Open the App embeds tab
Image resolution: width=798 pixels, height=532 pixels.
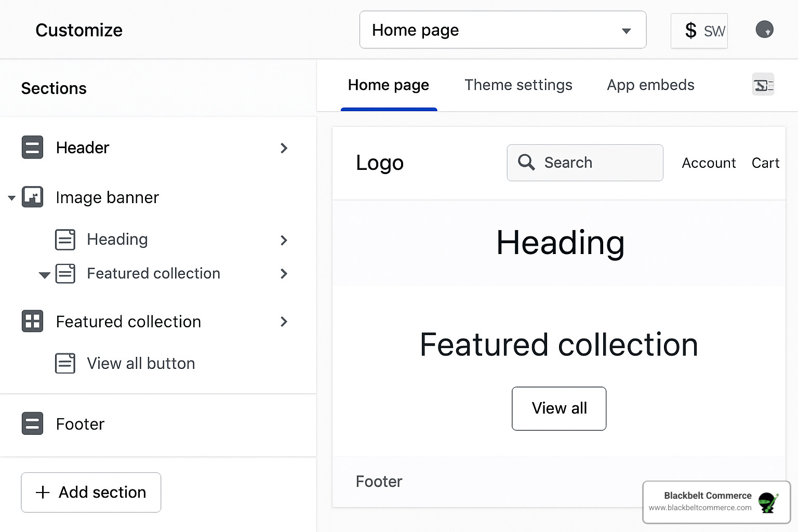[650, 85]
